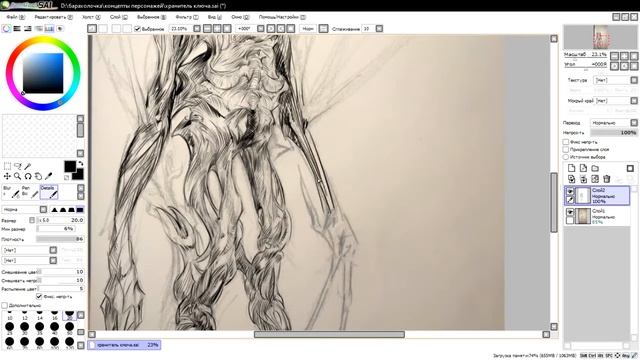
Task: Select the sharpest brush edge shape
Action: pos(54,209)
